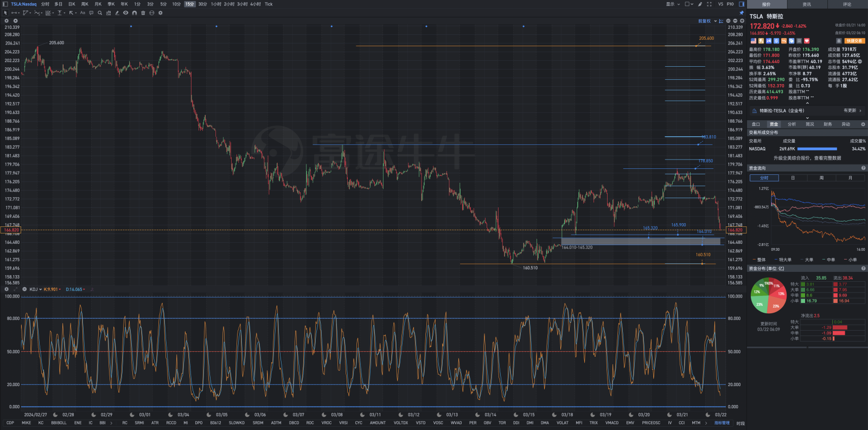The height and width of the screenshot is (430, 868).
Task: Click the price alert bell icon
Action: (x=839, y=41)
